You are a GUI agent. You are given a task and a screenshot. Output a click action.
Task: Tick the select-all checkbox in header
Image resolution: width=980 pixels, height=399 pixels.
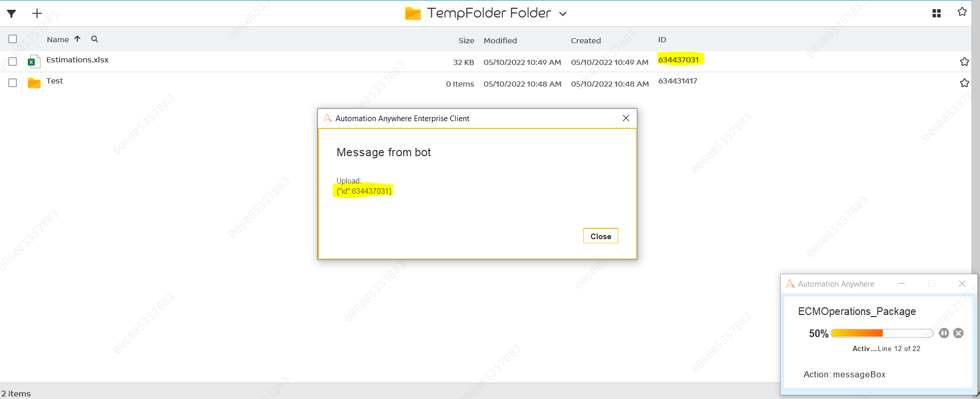[x=13, y=39]
